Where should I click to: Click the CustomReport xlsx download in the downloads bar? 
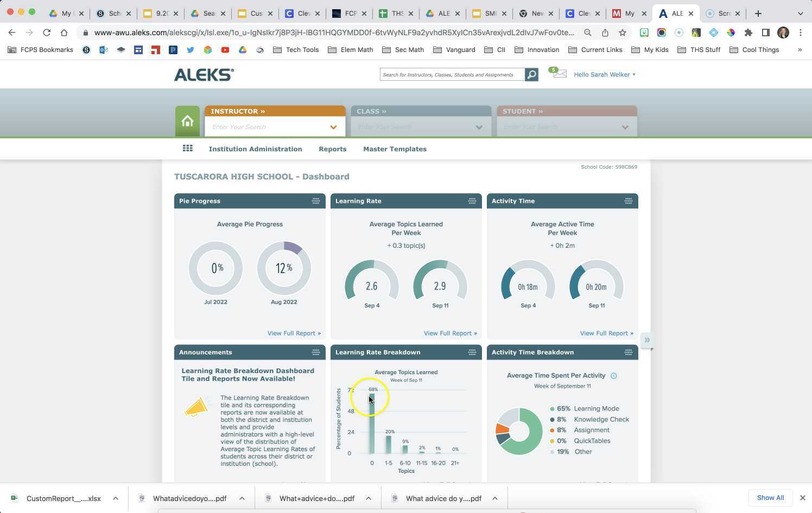(x=64, y=498)
